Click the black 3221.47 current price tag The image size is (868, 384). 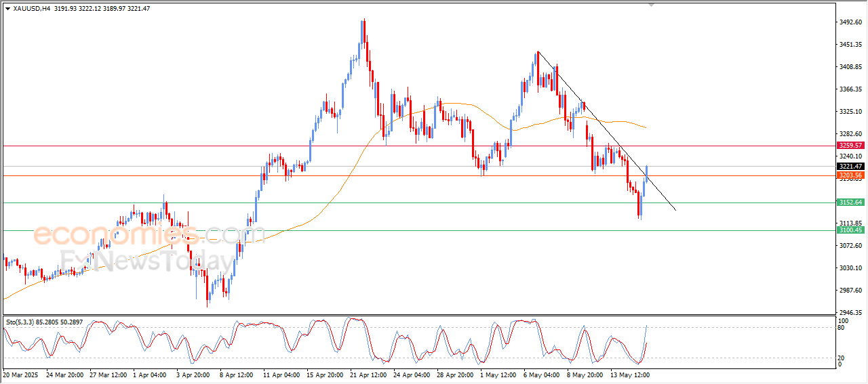pos(850,167)
